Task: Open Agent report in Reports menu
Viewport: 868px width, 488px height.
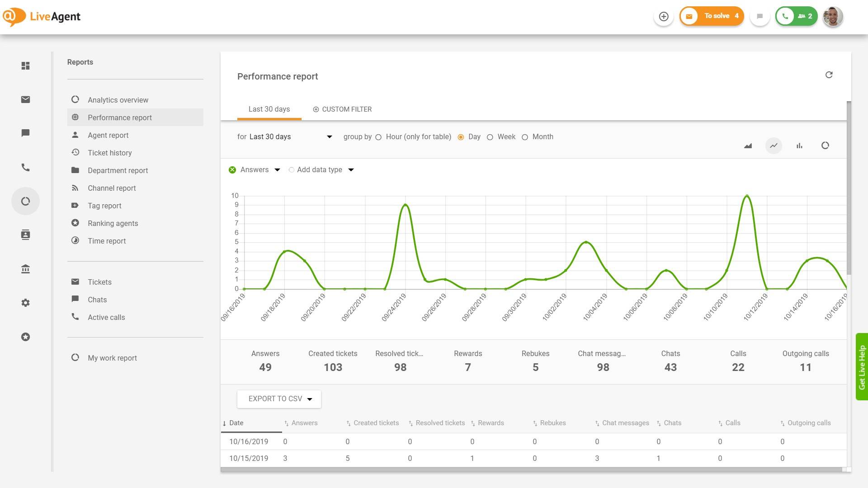Action: [108, 135]
